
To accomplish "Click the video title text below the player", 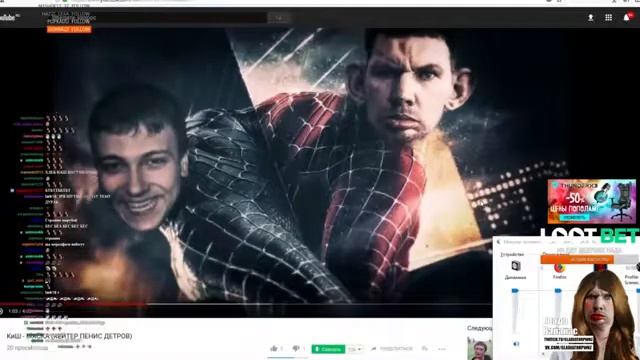I will (x=69, y=336).
